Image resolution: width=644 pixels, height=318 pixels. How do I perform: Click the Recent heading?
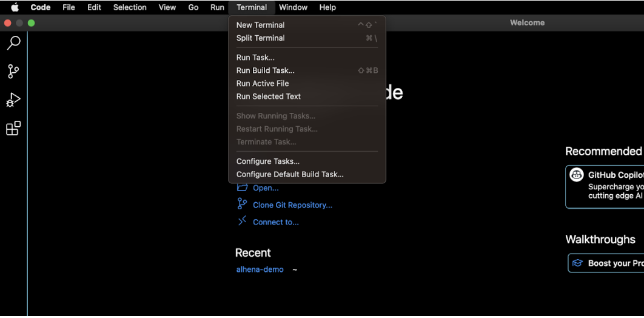point(253,252)
